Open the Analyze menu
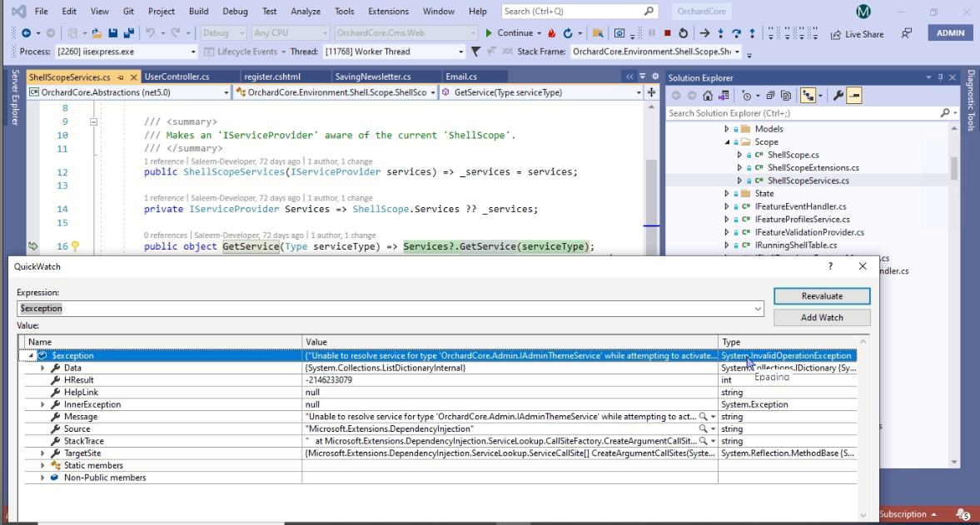 tap(305, 12)
